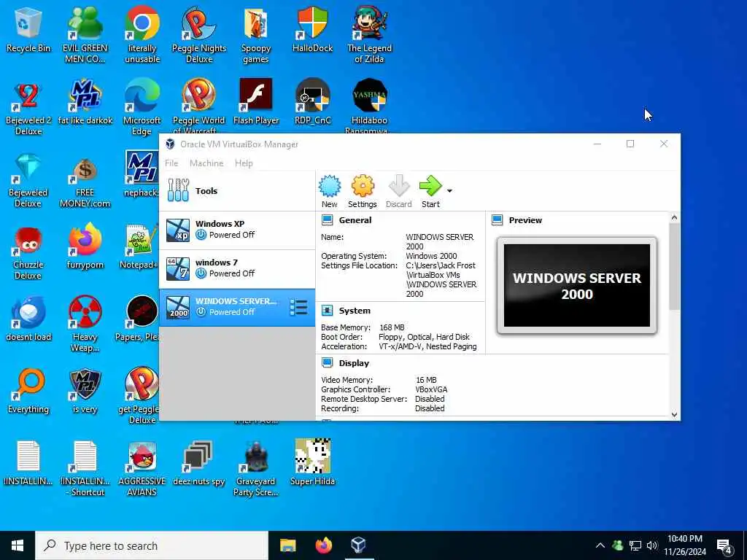Open Chuzzle Deluxe desktop shortcut

pyautogui.click(x=28, y=252)
